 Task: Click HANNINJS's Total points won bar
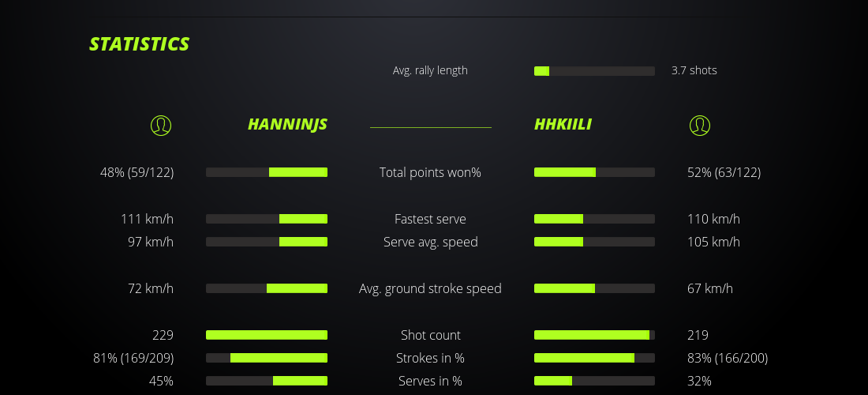click(x=267, y=172)
